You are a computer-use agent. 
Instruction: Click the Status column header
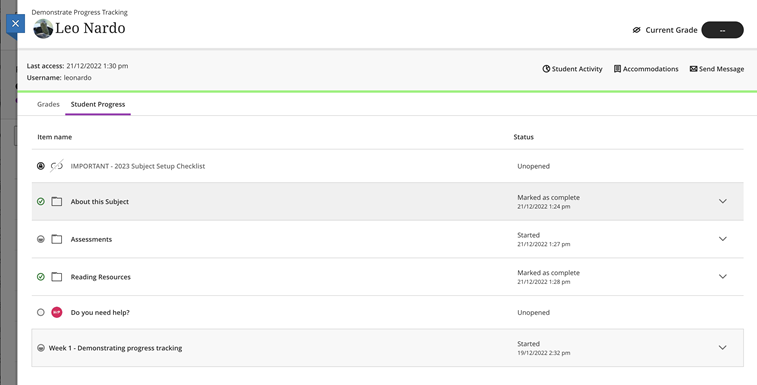coord(523,137)
